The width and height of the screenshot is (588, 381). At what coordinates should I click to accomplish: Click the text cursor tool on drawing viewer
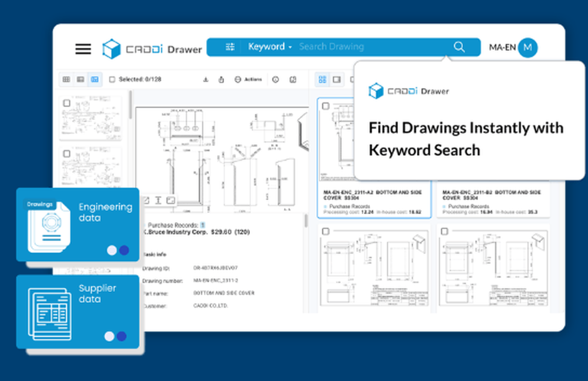click(158, 200)
